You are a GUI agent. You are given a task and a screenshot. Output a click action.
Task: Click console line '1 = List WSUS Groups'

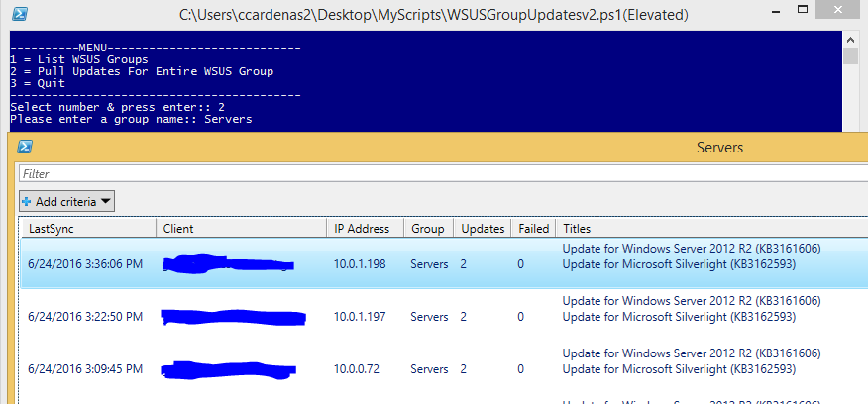[x=79, y=59]
